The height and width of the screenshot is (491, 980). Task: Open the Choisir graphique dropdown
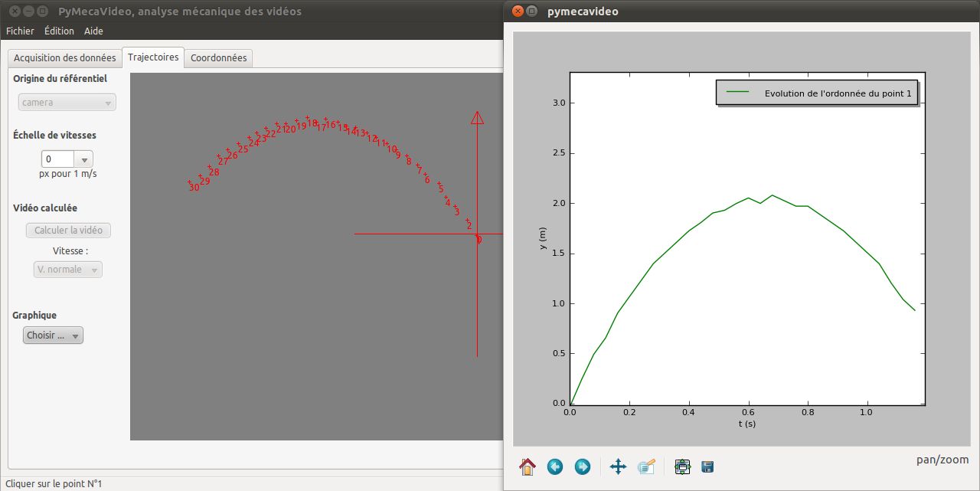[53, 336]
